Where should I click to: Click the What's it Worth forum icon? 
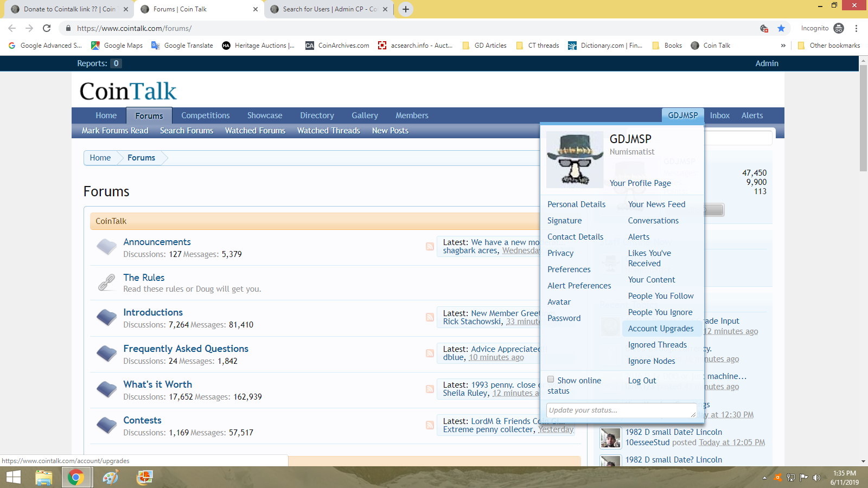coord(106,389)
